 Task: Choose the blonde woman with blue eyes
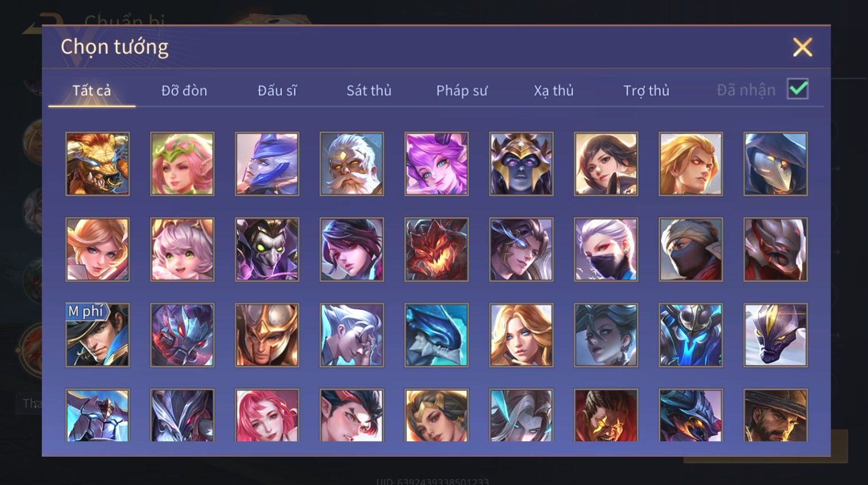pos(521,335)
